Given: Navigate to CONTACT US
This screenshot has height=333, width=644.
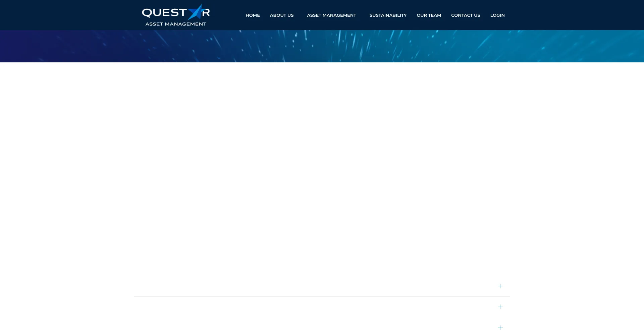Looking at the screenshot, I should pyautogui.click(x=466, y=15).
